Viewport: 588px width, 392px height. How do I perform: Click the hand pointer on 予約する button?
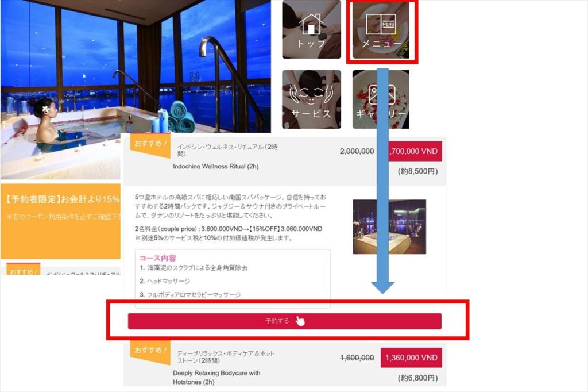tap(300, 321)
